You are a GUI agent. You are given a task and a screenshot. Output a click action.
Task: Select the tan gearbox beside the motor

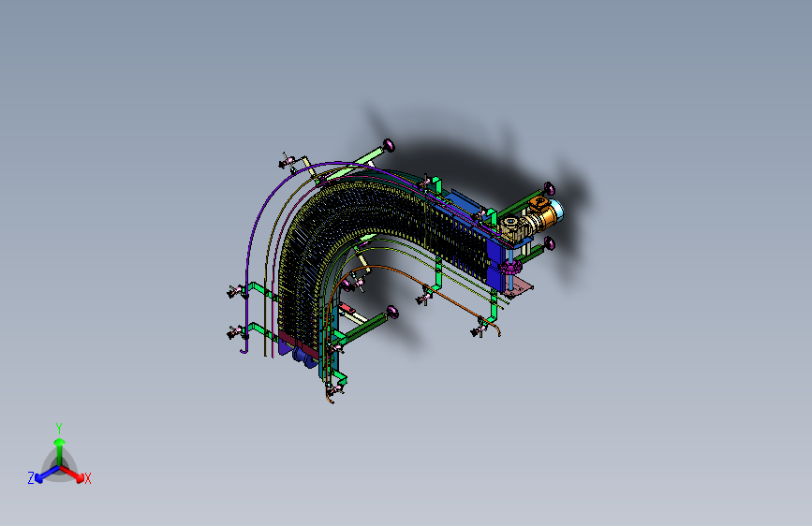pos(515,228)
